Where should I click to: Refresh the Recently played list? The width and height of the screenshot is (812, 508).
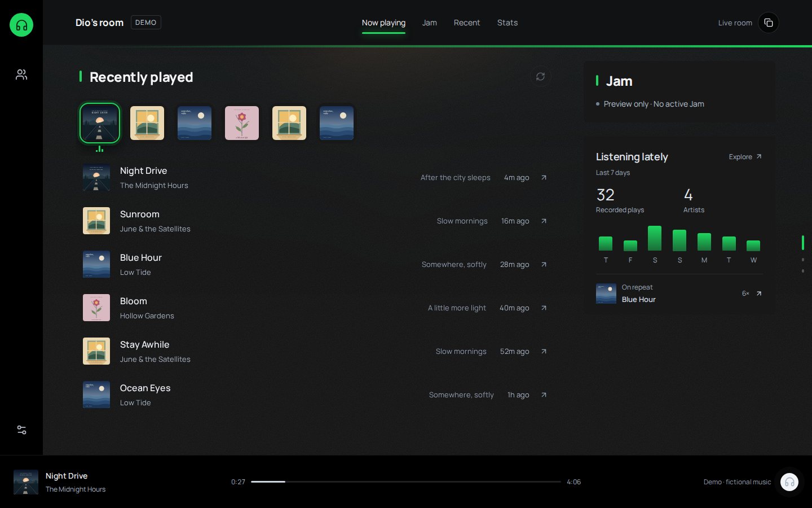pyautogui.click(x=540, y=77)
